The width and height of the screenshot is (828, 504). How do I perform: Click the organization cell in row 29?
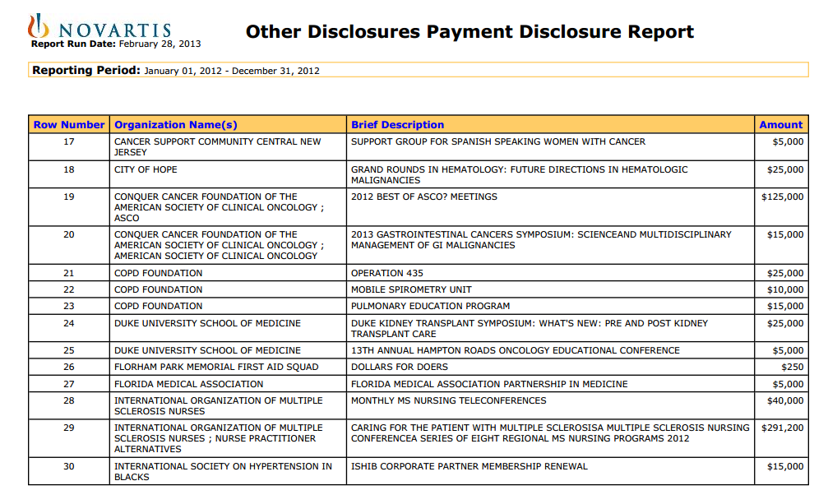pos(228,438)
